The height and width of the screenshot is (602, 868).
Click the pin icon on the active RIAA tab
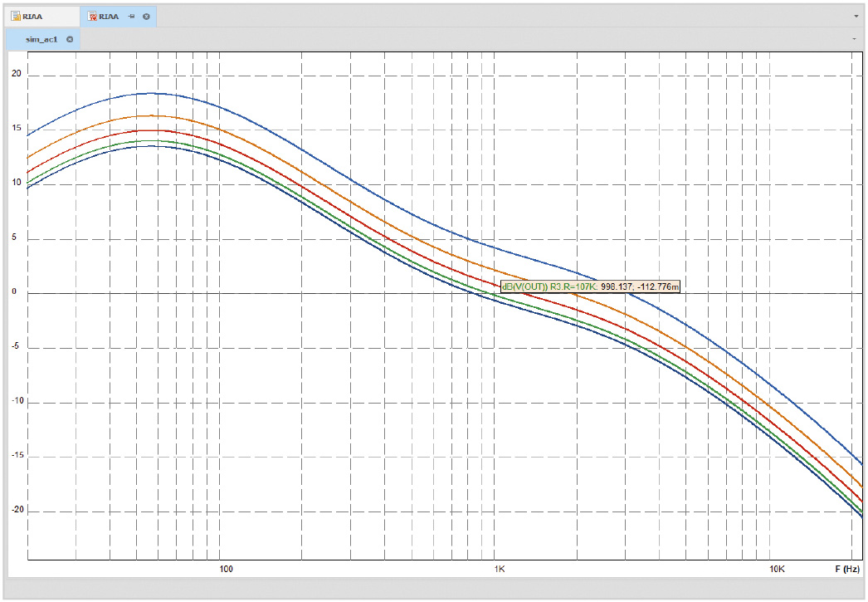(131, 17)
